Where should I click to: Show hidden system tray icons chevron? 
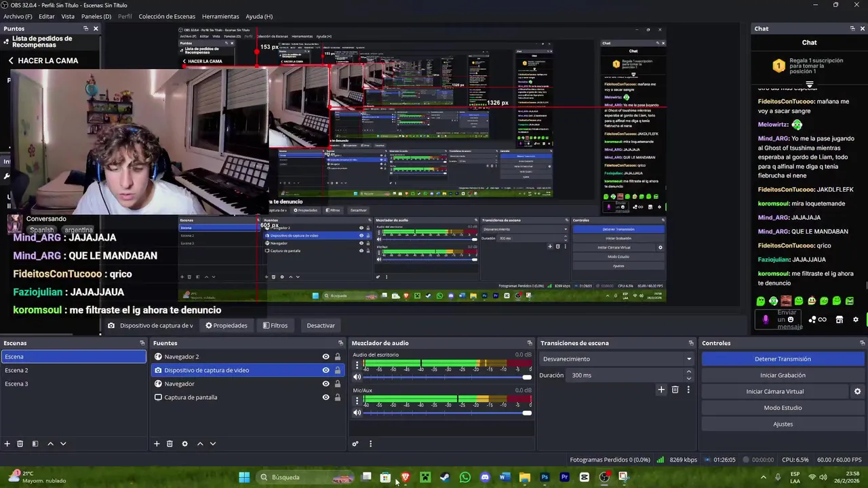[x=763, y=477]
